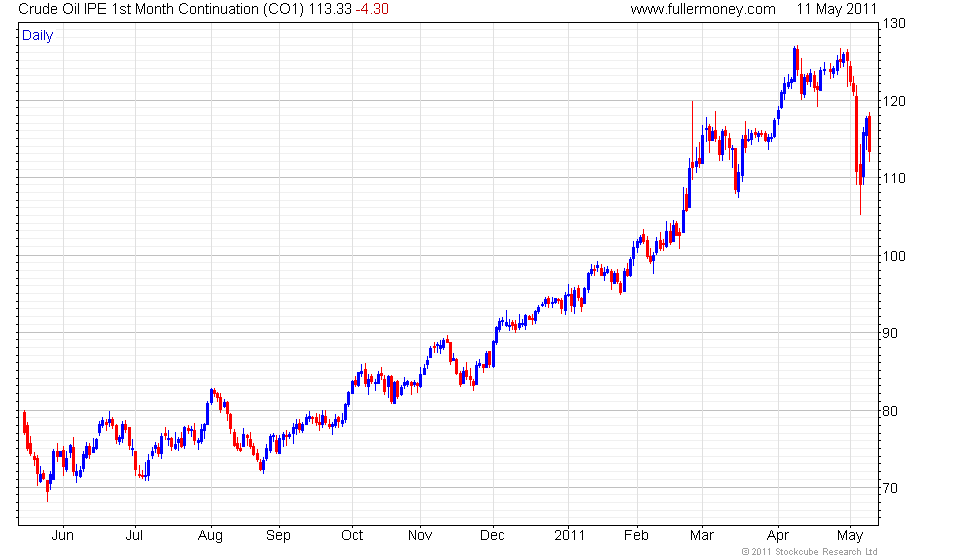
Task: Click the 70 price axis label
Action: point(890,488)
